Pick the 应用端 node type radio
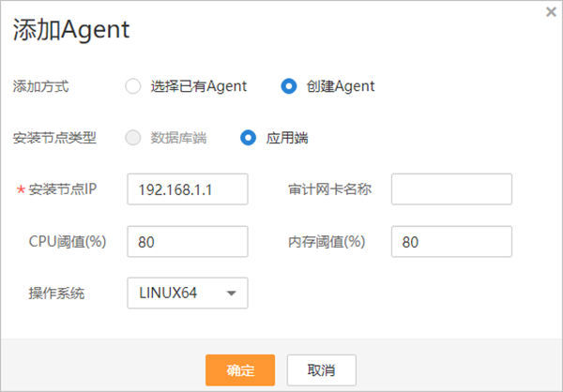 pyautogui.click(x=249, y=138)
